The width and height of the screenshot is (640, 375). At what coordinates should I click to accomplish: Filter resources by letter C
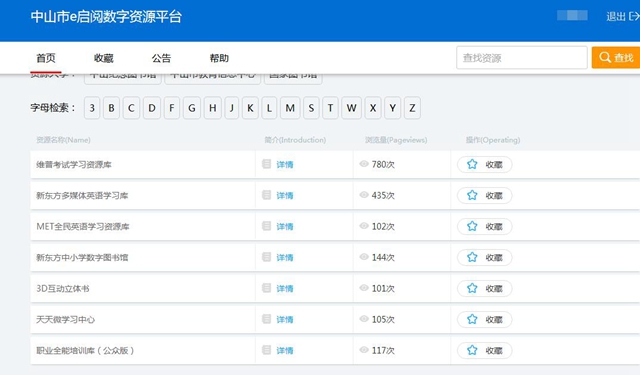131,108
